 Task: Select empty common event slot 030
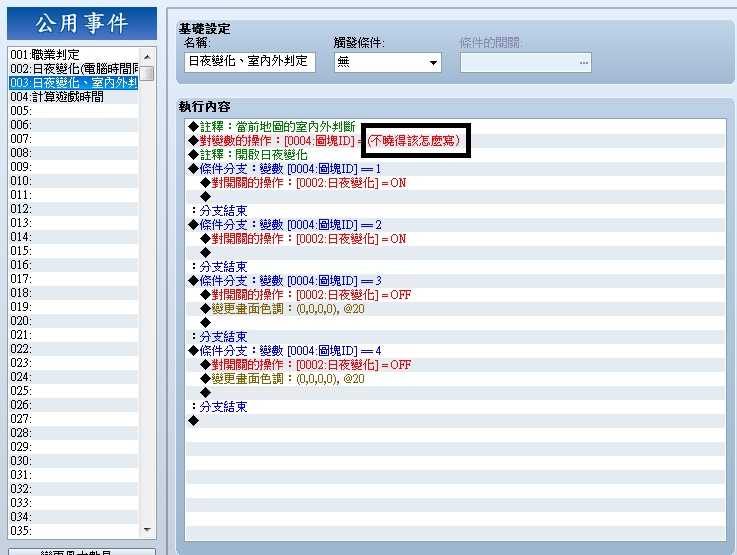[x=74, y=461]
